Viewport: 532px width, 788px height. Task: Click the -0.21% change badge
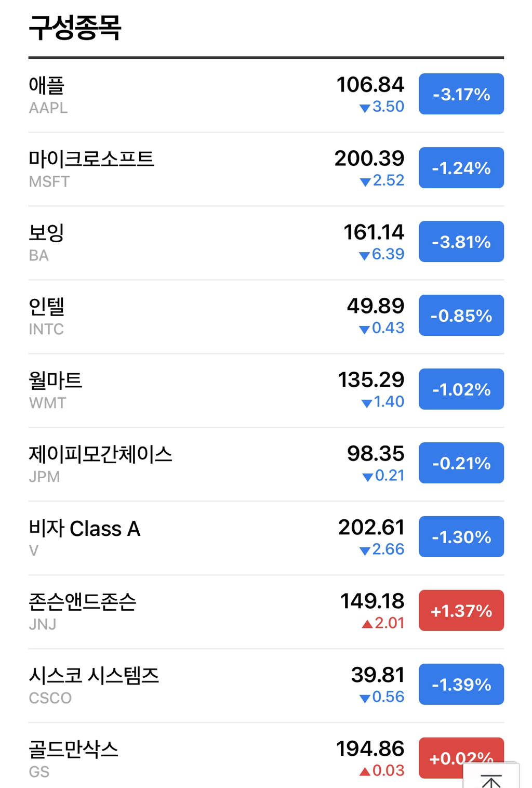[x=461, y=463]
